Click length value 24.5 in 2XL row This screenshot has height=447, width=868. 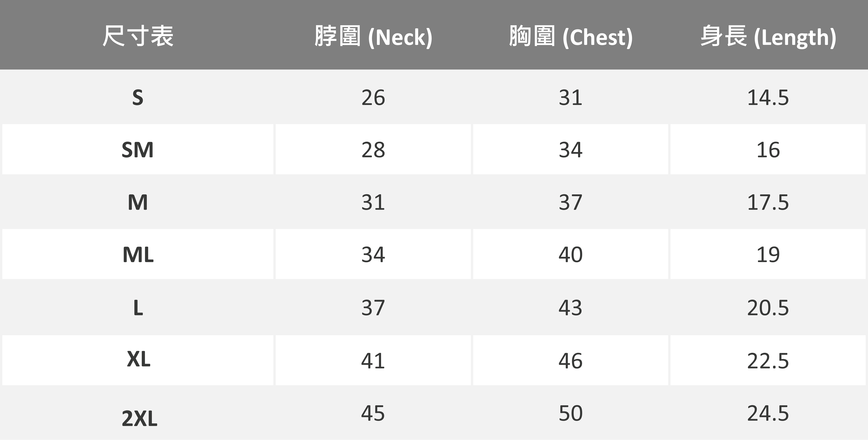coord(768,413)
